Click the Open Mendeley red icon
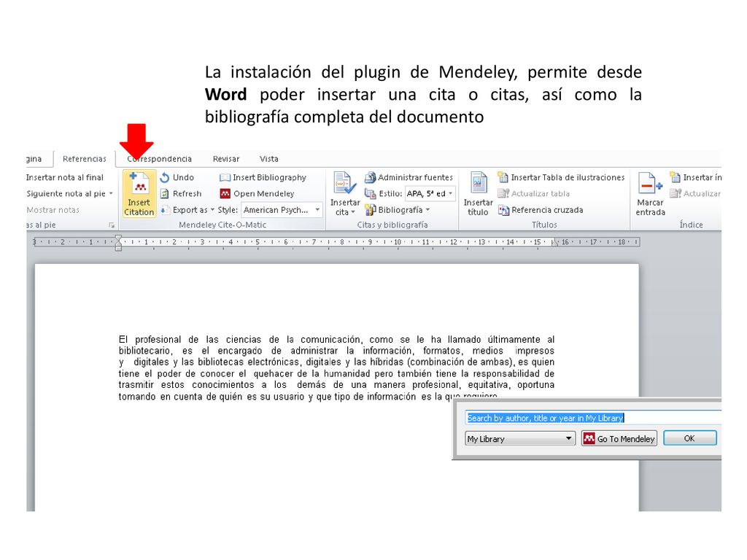This screenshot has width=747, height=560. point(225,193)
